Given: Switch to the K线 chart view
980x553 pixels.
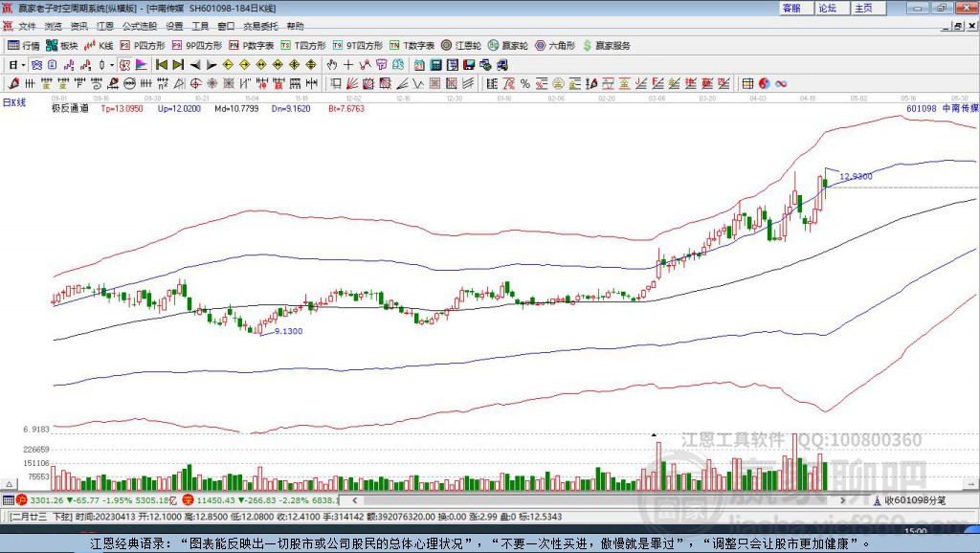Looking at the screenshot, I should click(99, 46).
